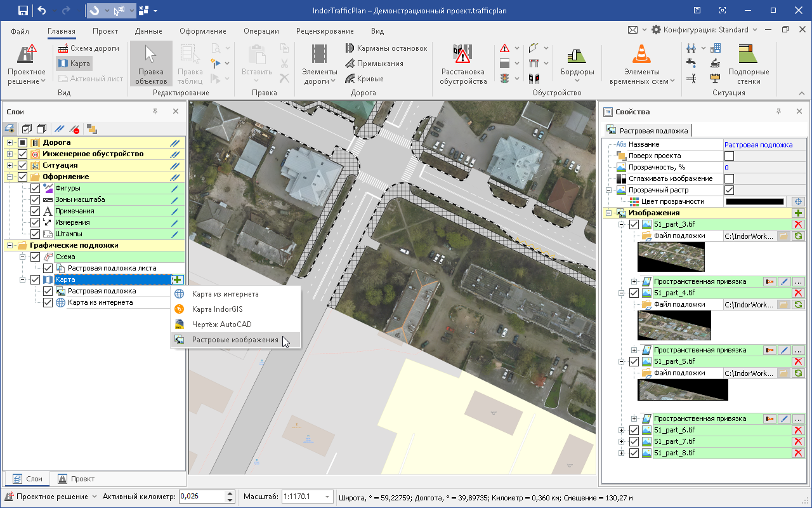This screenshot has width=812, height=508.
Task: Click the layers panel first toolbar icon
Action: [x=11, y=129]
